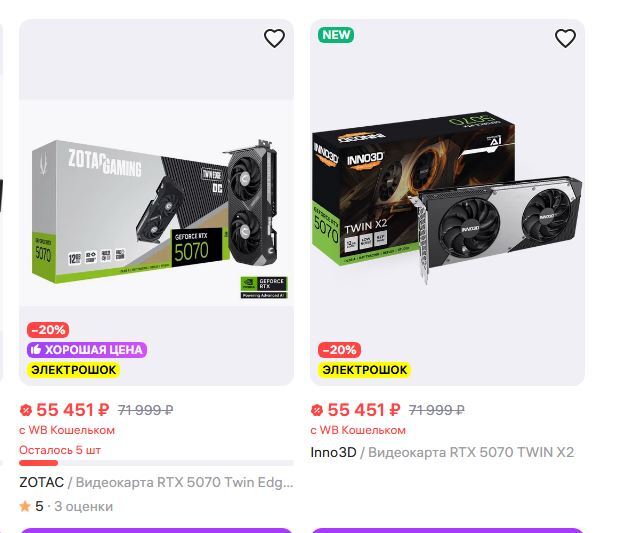
Task: Toggle the favorite heart on Inno3D card
Action: (565, 39)
